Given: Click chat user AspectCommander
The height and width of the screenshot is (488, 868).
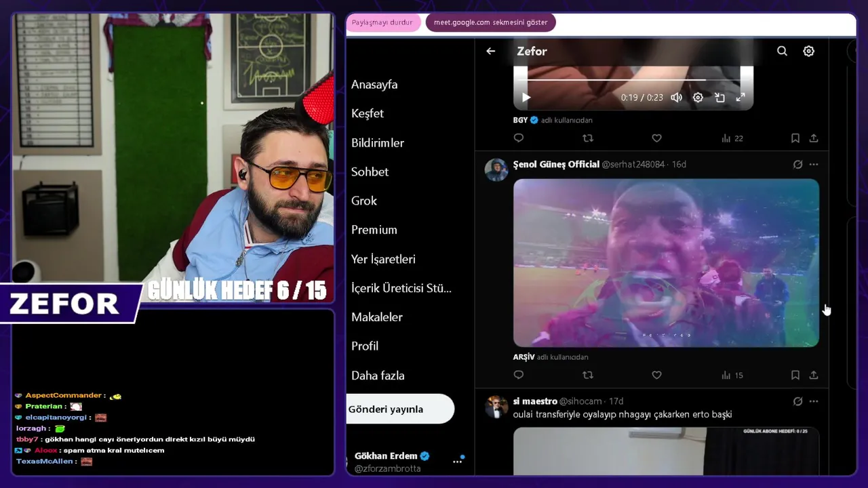Looking at the screenshot, I should click(63, 395).
